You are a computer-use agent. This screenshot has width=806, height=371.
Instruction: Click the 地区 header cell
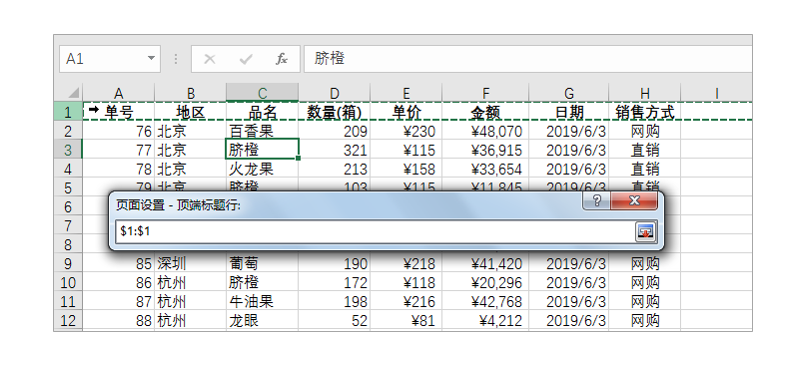[x=190, y=112]
